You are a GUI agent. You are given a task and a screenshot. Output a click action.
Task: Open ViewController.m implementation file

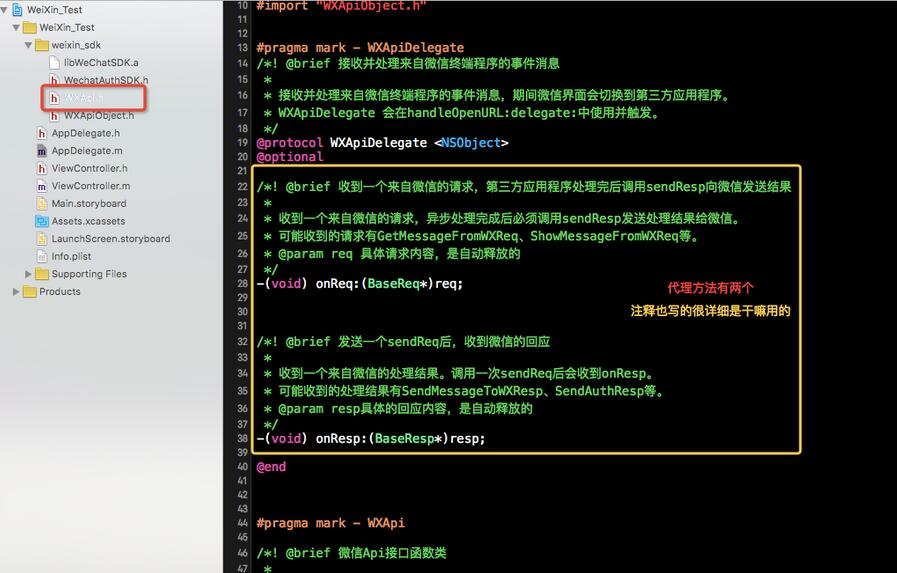pyautogui.click(x=90, y=186)
